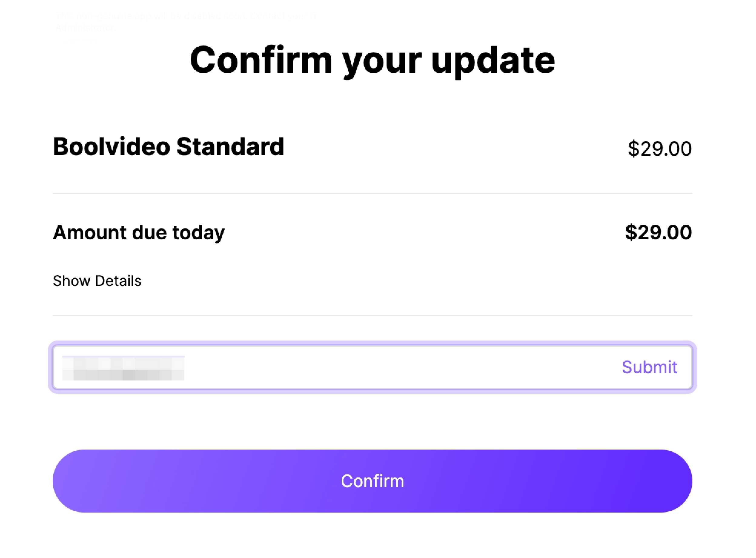756x558 pixels.
Task: Click the word "Amount" in the due label
Action: 89,233
